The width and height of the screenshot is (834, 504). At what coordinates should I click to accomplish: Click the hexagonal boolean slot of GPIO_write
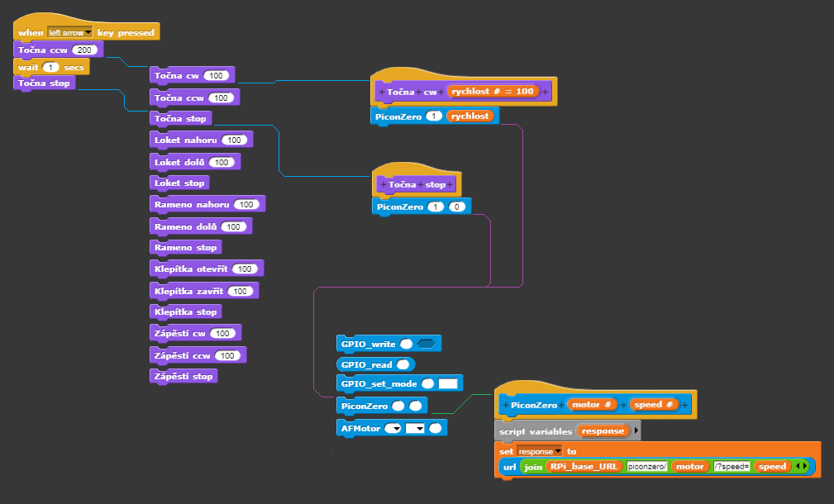click(426, 345)
